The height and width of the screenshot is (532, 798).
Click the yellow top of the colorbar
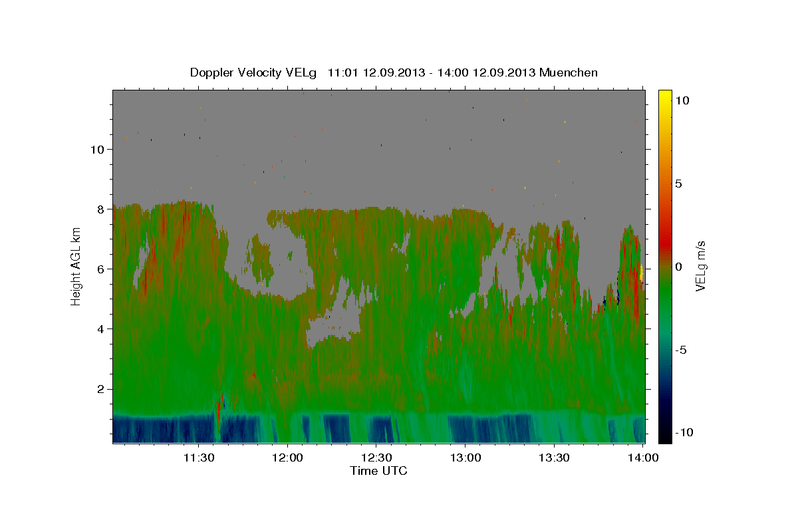point(664,97)
